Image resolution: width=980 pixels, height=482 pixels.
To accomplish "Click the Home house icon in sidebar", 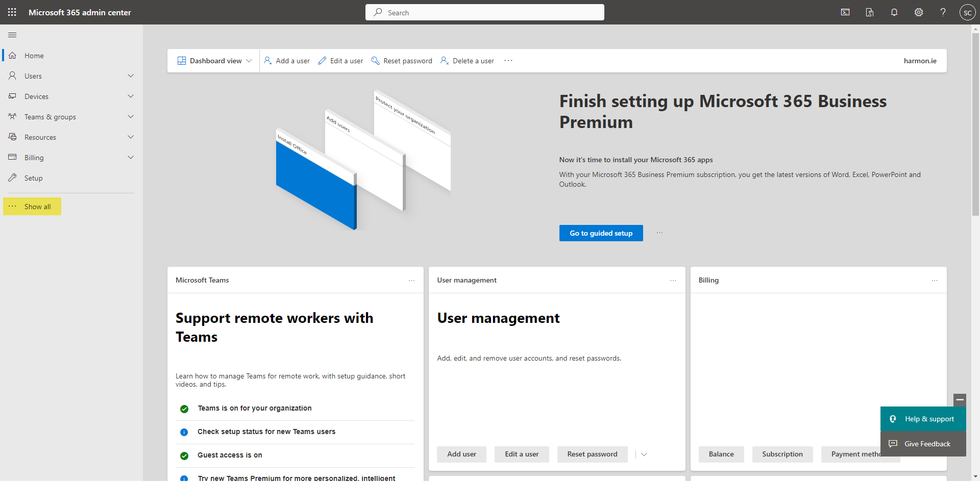I will [12, 55].
